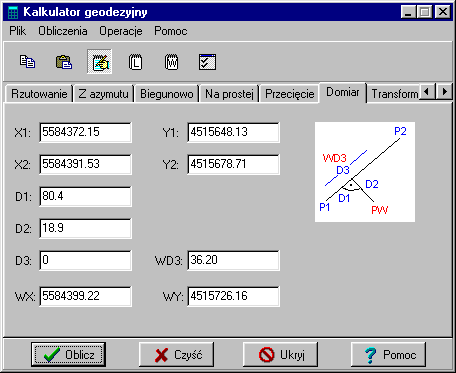Open the notepad W icon
The height and width of the screenshot is (373, 456).
(171, 62)
